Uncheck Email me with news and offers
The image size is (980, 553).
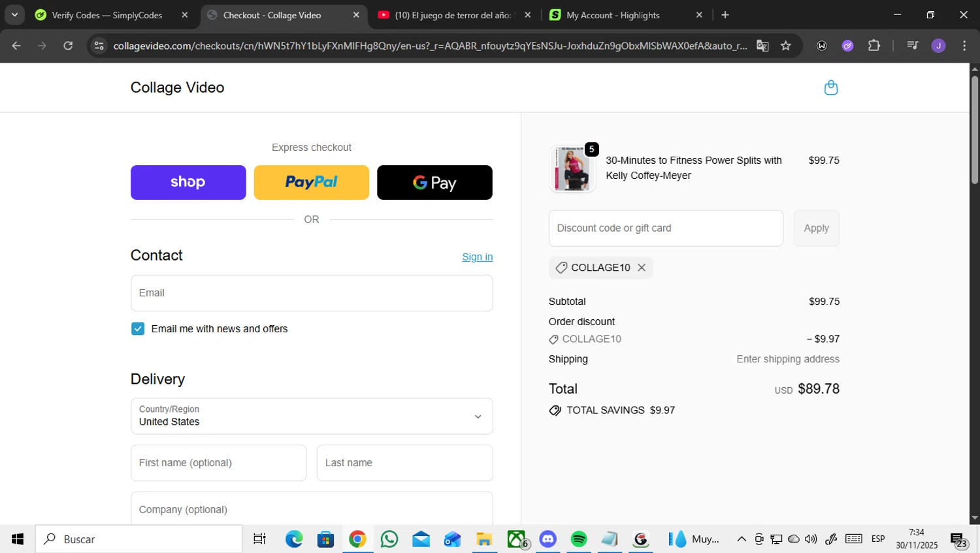138,329
